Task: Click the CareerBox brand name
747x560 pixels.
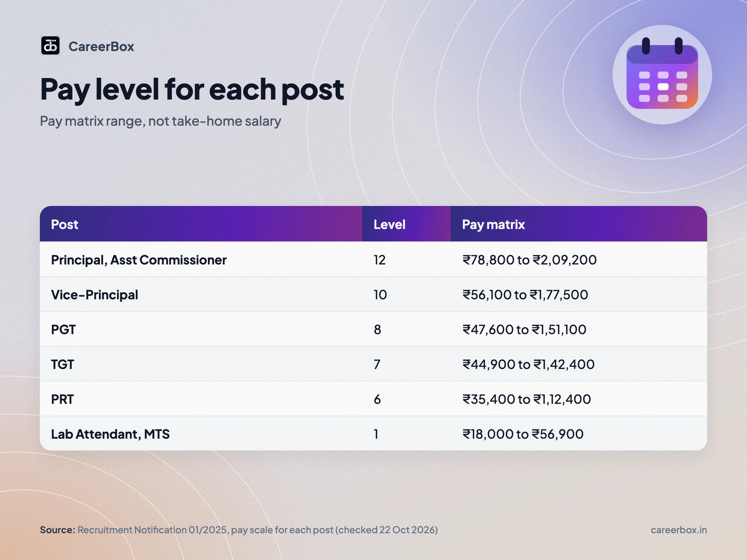Action: coord(101,46)
